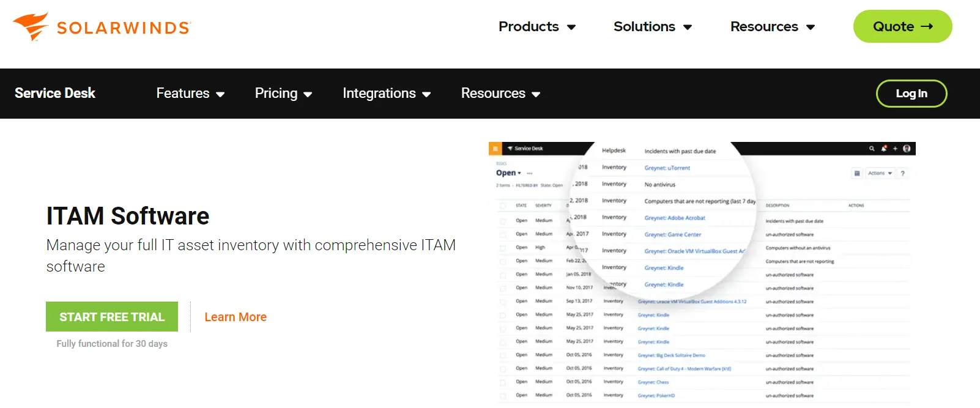Expand Resources dropdown in the black bar
The height and width of the screenshot is (408, 980).
[500, 94]
